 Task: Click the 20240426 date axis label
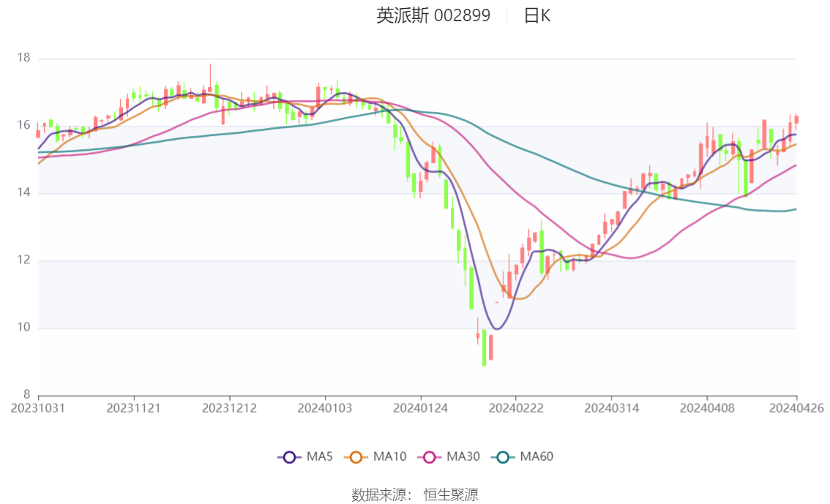(x=796, y=408)
